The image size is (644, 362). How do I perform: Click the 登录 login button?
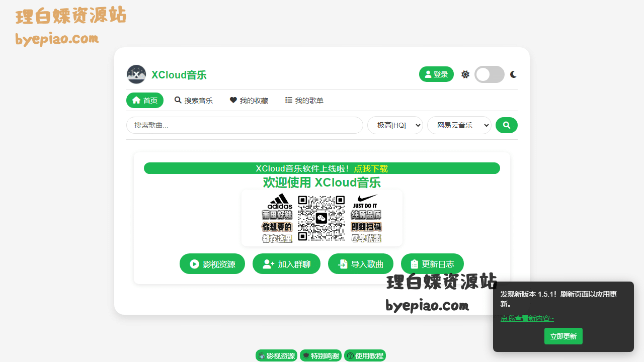tap(436, 74)
